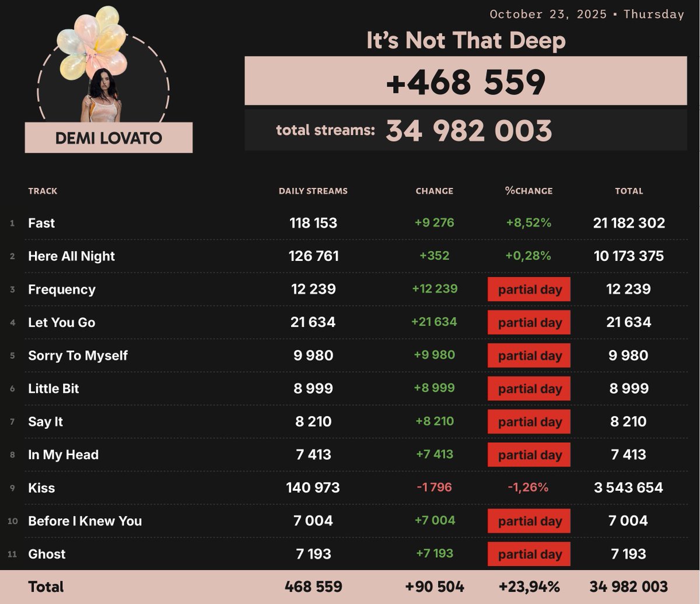Click total streams value 34 982 003 in header
The image size is (700, 604).
coord(469,131)
